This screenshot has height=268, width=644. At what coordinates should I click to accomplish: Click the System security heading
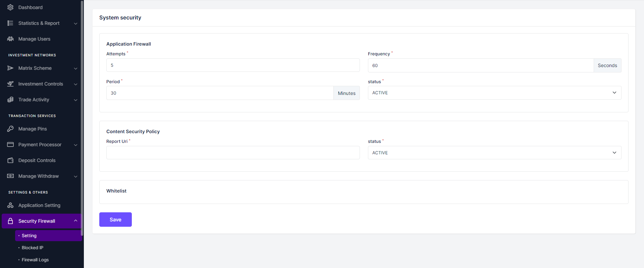[x=120, y=17]
